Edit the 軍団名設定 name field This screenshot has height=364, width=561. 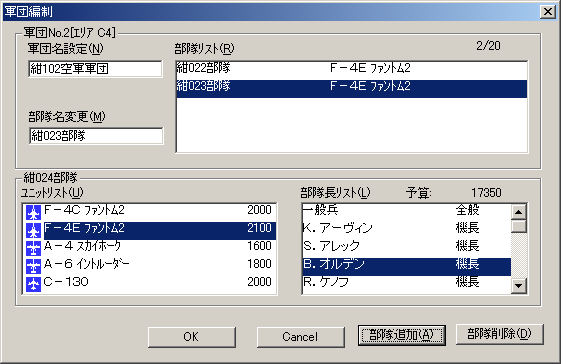(95, 69)
